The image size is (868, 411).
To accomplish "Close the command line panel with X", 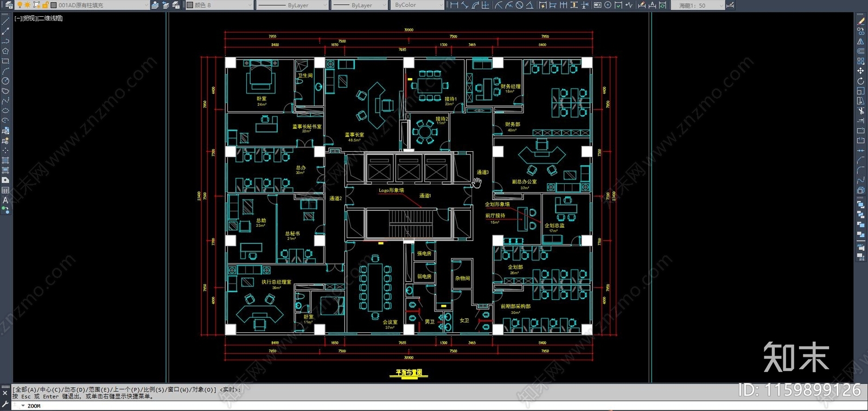I will click(x=5, y=393).
